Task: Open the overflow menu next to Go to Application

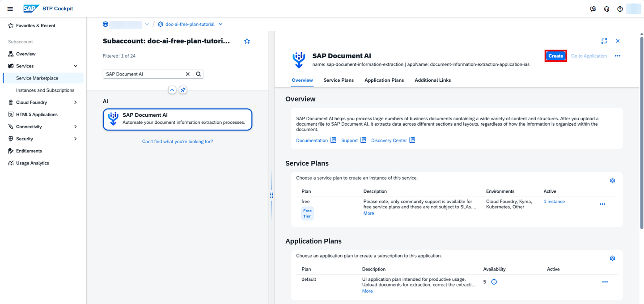Action: coord(618,56)
